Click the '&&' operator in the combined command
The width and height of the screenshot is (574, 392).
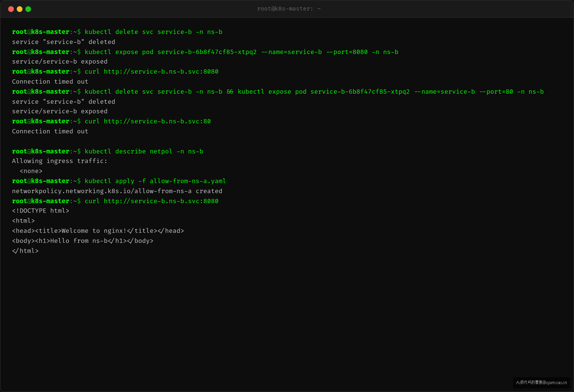[230, 92]
